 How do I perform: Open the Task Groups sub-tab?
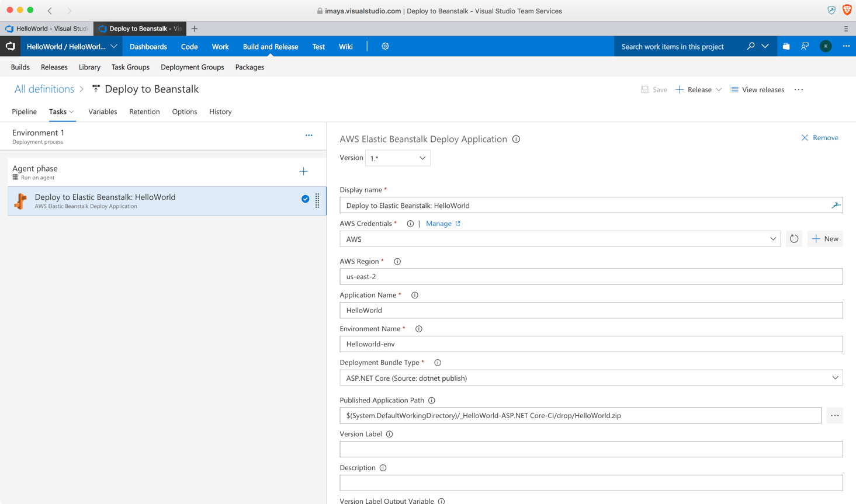pos(130,67)
